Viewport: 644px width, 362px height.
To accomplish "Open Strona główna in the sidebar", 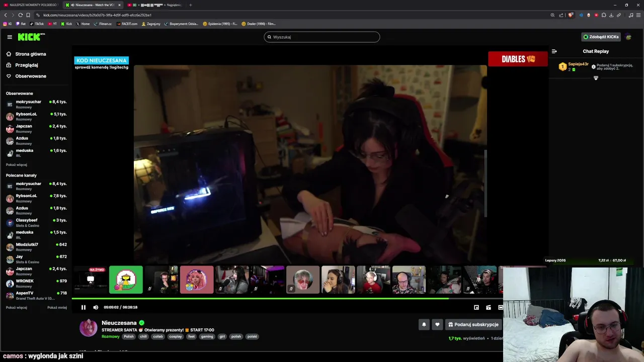I will [26, 54].
